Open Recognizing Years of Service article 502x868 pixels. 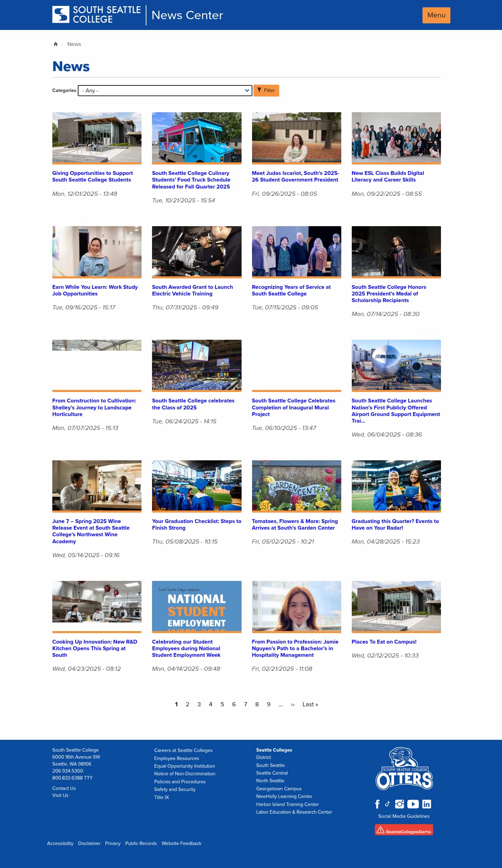pos(291,290)
